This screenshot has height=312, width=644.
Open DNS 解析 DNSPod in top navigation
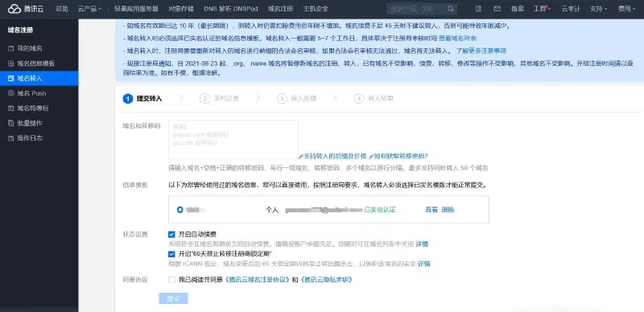pos(231,9)
